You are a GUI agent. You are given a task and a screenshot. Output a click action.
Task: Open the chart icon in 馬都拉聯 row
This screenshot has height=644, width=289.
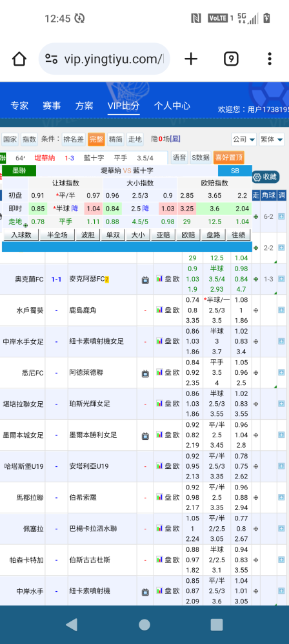pyautogui.click(x=160, y=497)
